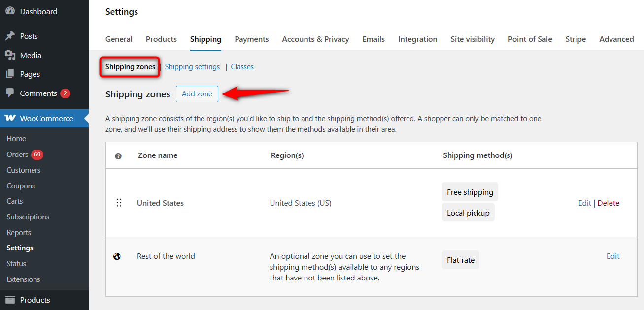
Task: Switch to the Payments tab
Action: 251,39
